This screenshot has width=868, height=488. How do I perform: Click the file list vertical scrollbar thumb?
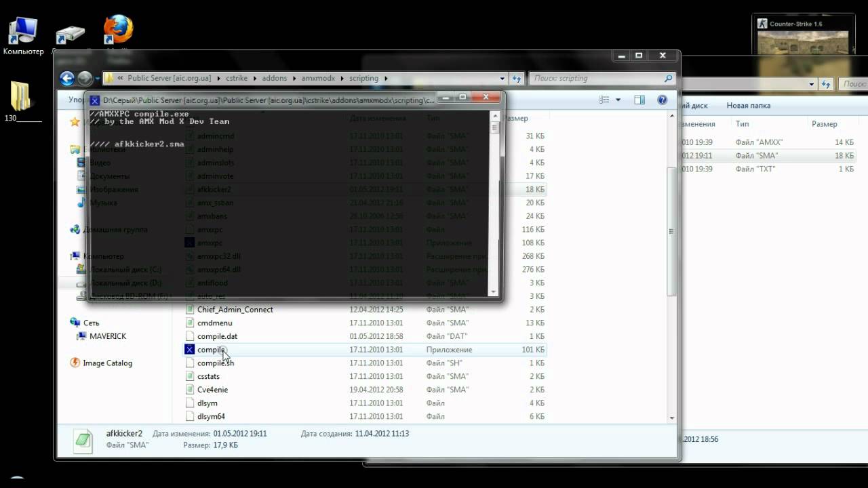tap(671, 231)
